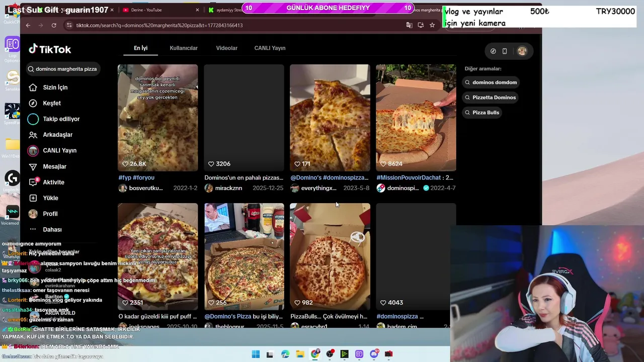Open CANLI Yayın in the sidebar
This screenshot has width=644, height=362.
(x=53, y=150)
